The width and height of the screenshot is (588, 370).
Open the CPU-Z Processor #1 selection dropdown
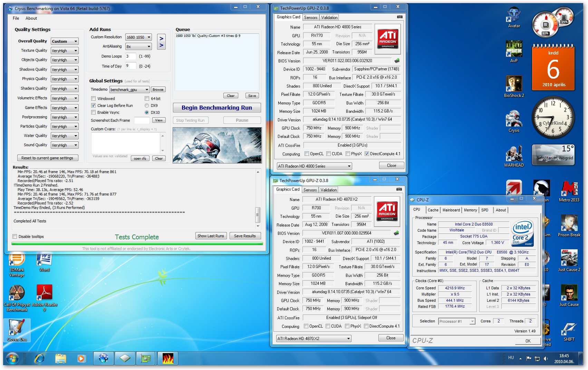pyautogui.click(x=457, y=321)
